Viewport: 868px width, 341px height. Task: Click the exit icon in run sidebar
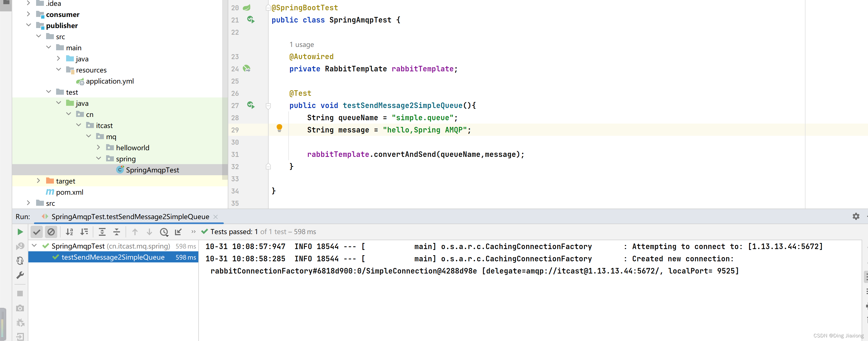[x=20, y=337]
